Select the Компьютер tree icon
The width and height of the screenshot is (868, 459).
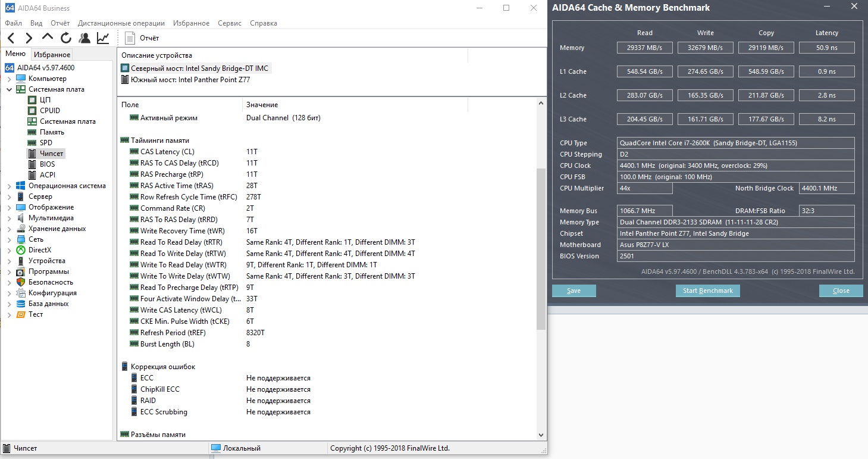click(x=21, y=79)
